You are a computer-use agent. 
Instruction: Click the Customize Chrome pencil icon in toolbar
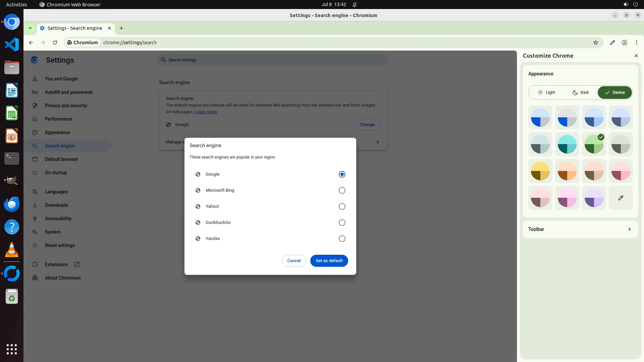pyautogui.click(x=612, y=43)
